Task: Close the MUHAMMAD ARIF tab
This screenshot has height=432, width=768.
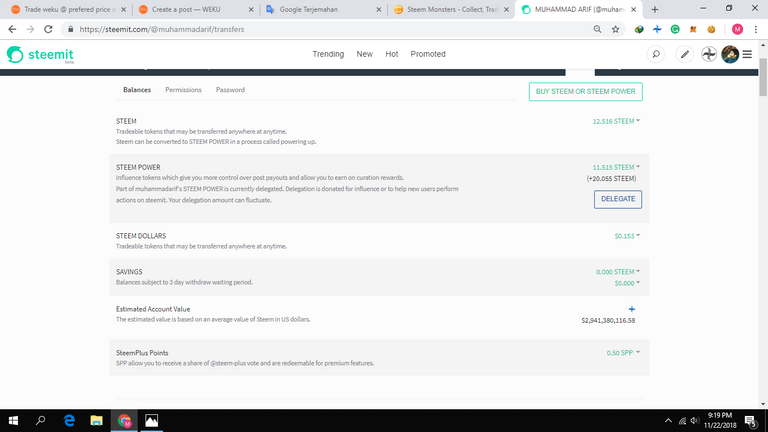Action: (634, 9)
